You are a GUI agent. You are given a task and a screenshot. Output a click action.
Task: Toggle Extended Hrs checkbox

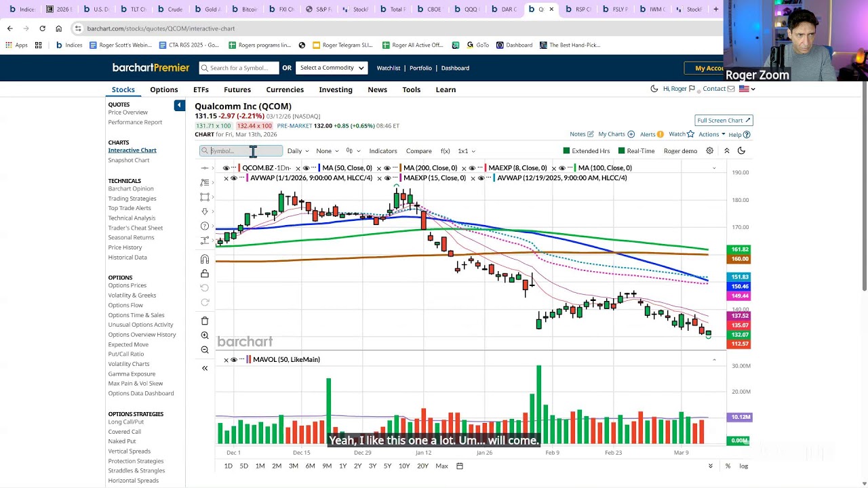point(566,150)
